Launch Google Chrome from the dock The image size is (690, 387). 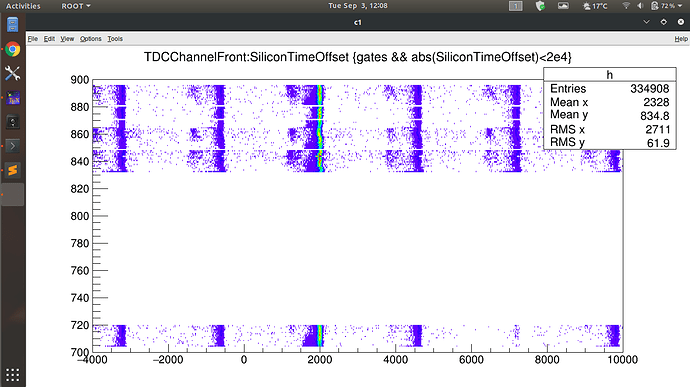pyautogui.click(x=13, y=49)
